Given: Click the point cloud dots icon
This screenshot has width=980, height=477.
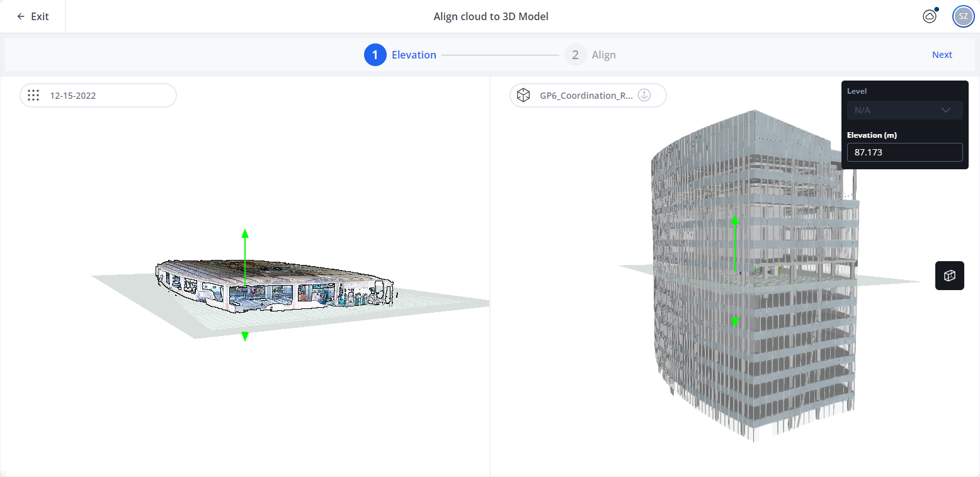Looking at the screenshot, I should (x=34, y=96).
